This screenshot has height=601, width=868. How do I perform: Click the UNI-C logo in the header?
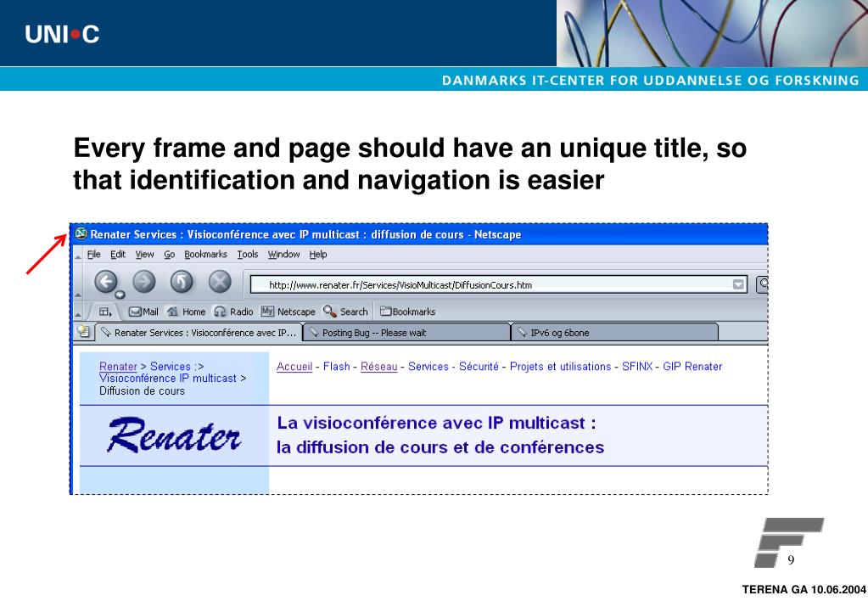click(62, 34)
